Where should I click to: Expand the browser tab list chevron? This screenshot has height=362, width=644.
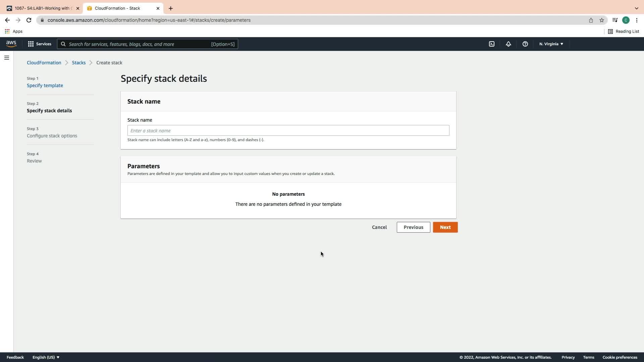pos(636,8)
